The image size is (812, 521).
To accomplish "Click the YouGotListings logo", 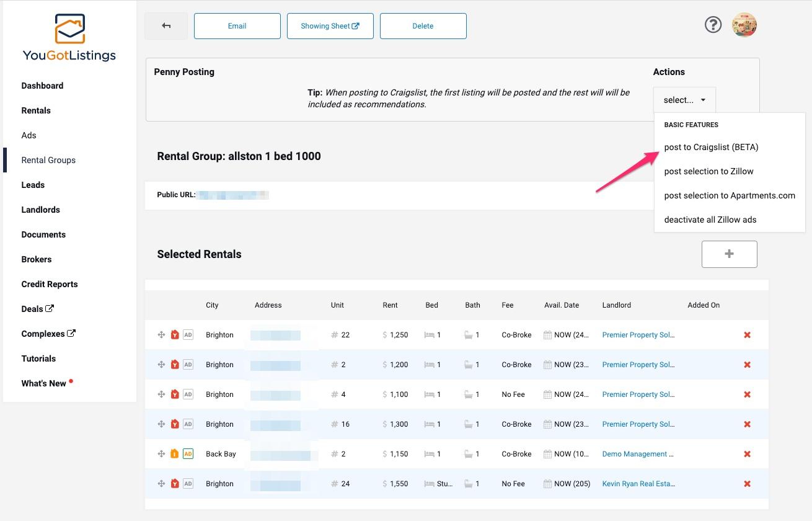I will click(x=69, y=37).
